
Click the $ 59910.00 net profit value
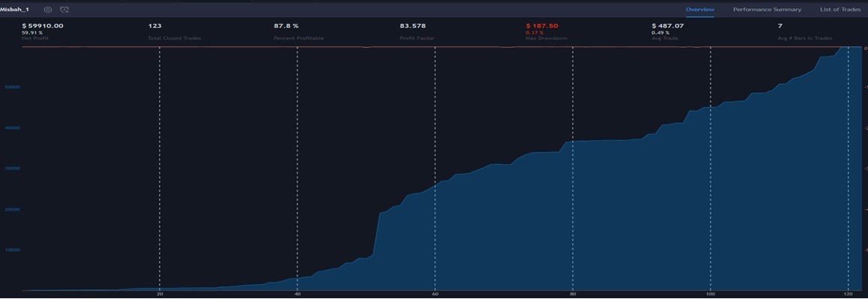(42, 25)
